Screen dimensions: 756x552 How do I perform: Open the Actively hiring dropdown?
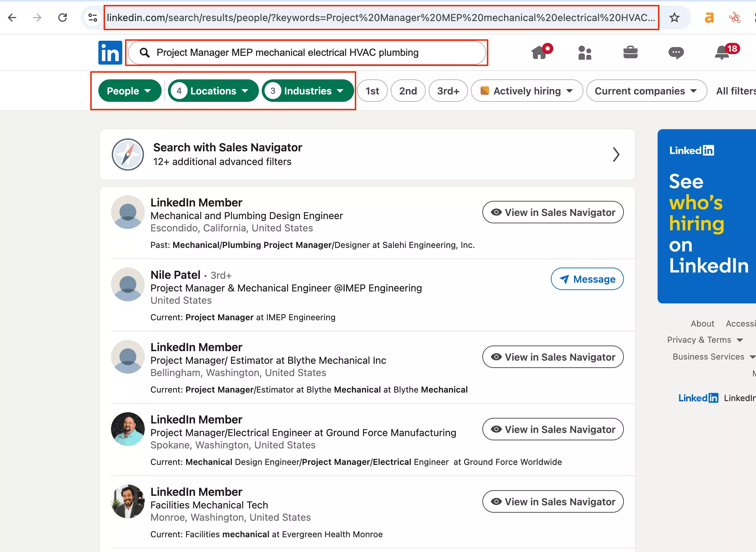pyautogui.click(x=527, y=91)
